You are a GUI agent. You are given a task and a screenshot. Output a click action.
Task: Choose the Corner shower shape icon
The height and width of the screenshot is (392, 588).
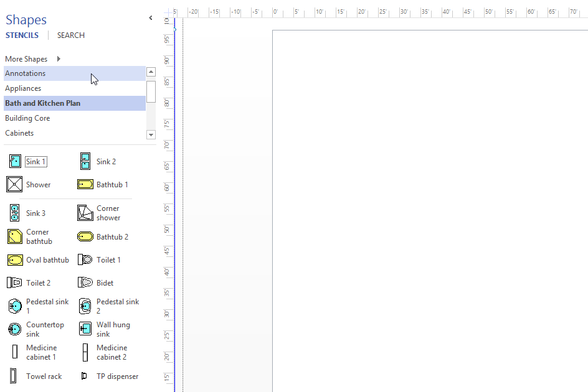click(85, 212)
